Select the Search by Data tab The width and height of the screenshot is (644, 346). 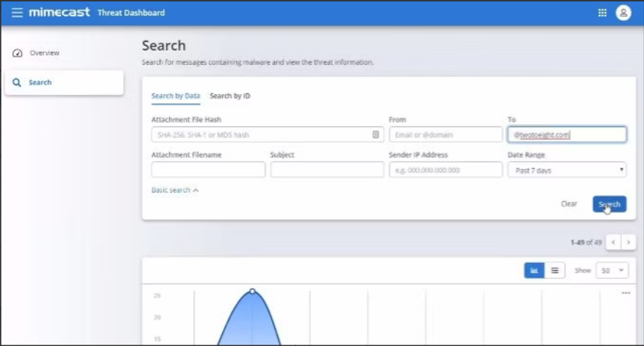pyautogui.click(x=175, y=95)
